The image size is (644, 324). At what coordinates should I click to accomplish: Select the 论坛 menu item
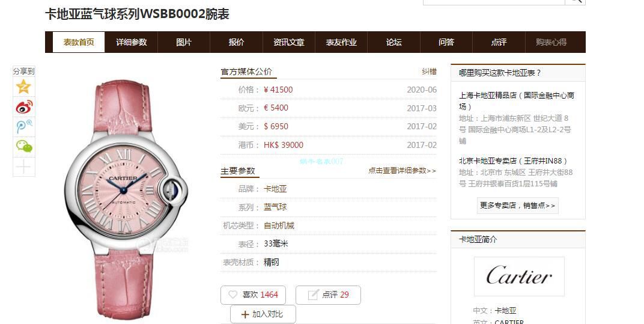click(393, 42)
